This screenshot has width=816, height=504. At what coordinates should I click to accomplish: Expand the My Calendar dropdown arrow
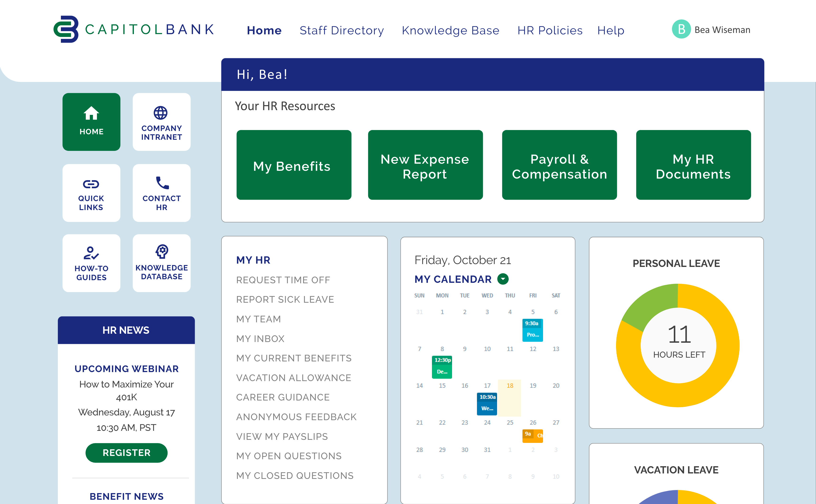pyautogui.click(x=503, y=279)
